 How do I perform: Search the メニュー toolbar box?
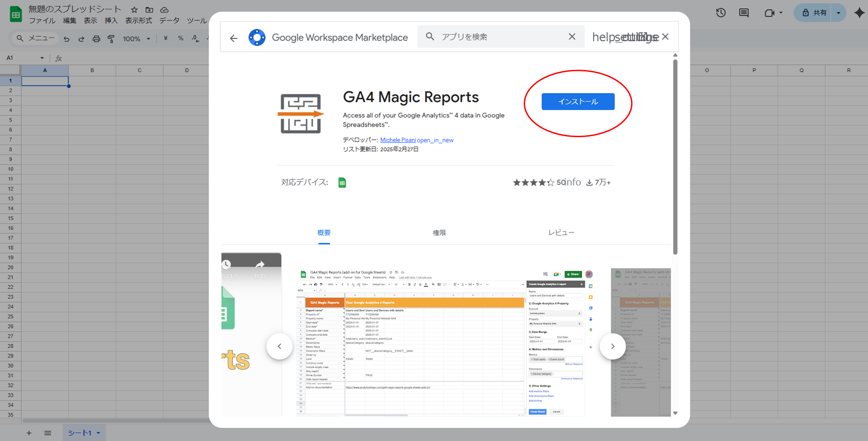[35, 39]
